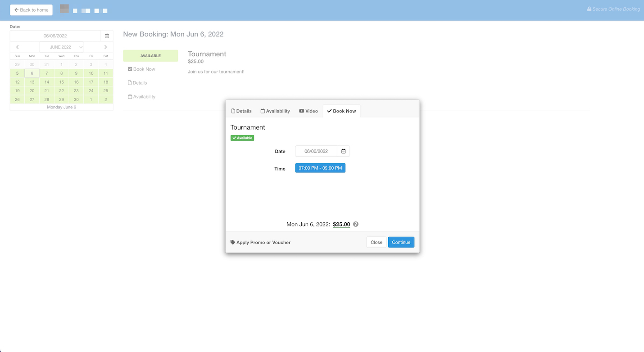Select July 1 in the calendar
Screen dimensions: 644x352
91,99
